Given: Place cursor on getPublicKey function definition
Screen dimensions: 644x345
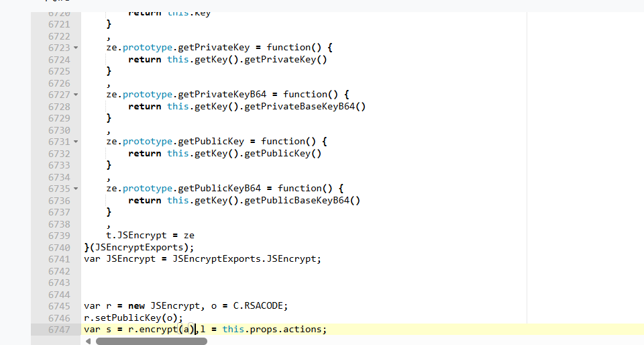Looking at the screenshot, I should coord(211,142).
